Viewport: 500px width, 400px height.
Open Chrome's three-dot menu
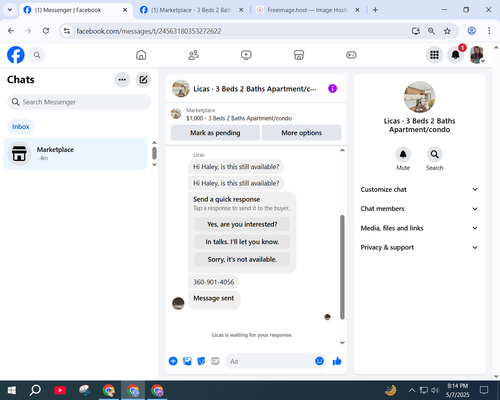coord(489,31)
